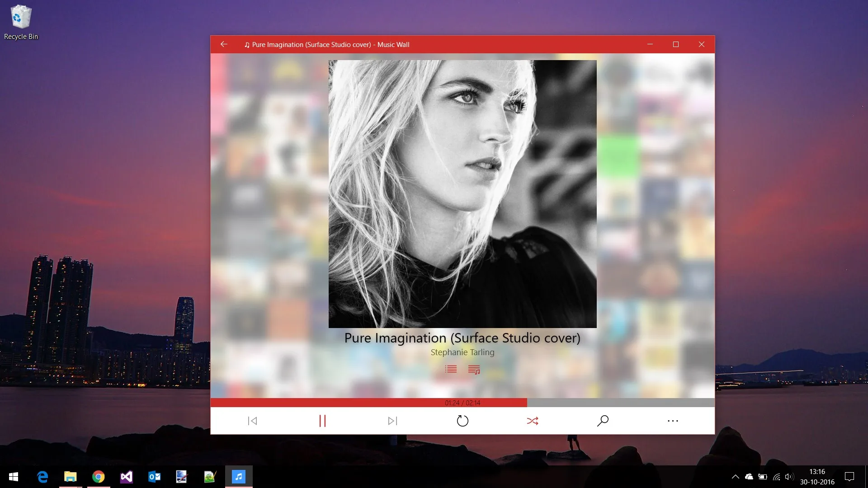Click the album cover artwork
The height and width of the screenshot is (488, 868).
(462, 194)
